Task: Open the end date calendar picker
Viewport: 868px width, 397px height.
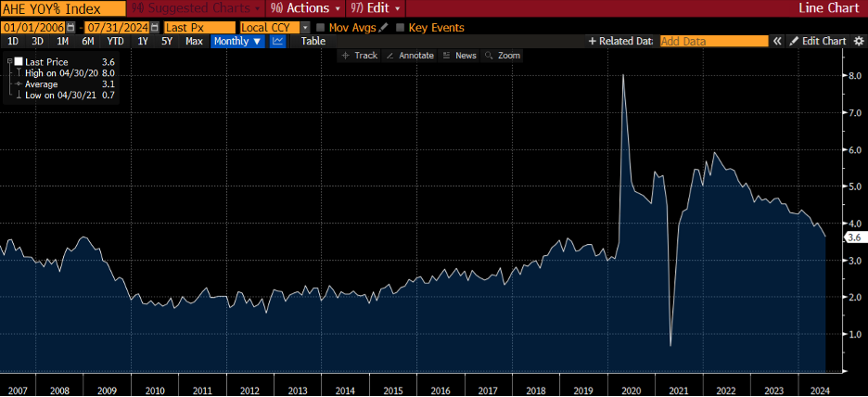Action: tap(154, 28)
